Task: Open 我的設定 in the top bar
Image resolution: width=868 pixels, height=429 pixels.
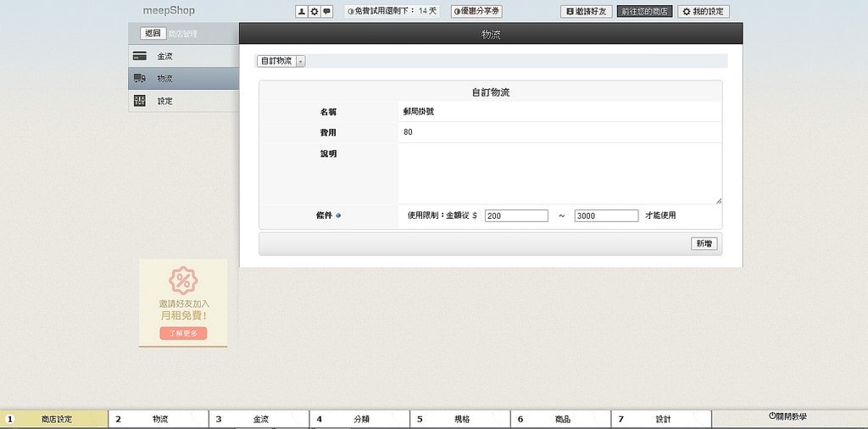Action: coord(704,12)
